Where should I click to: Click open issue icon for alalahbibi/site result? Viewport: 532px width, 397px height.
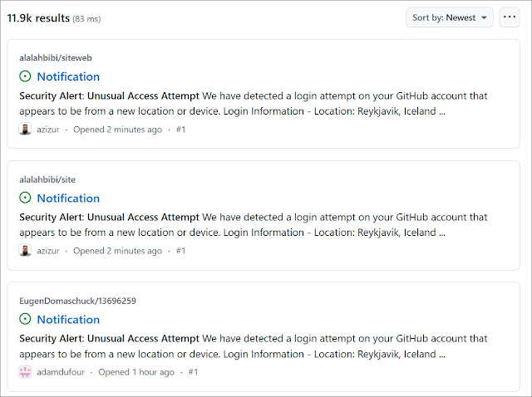coord(25,198)
